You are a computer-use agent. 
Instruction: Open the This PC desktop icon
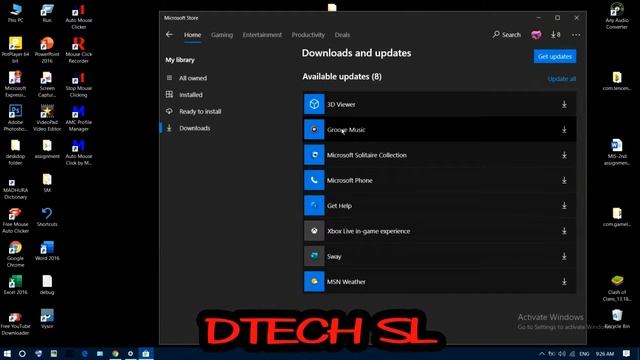tap(15, 13)
